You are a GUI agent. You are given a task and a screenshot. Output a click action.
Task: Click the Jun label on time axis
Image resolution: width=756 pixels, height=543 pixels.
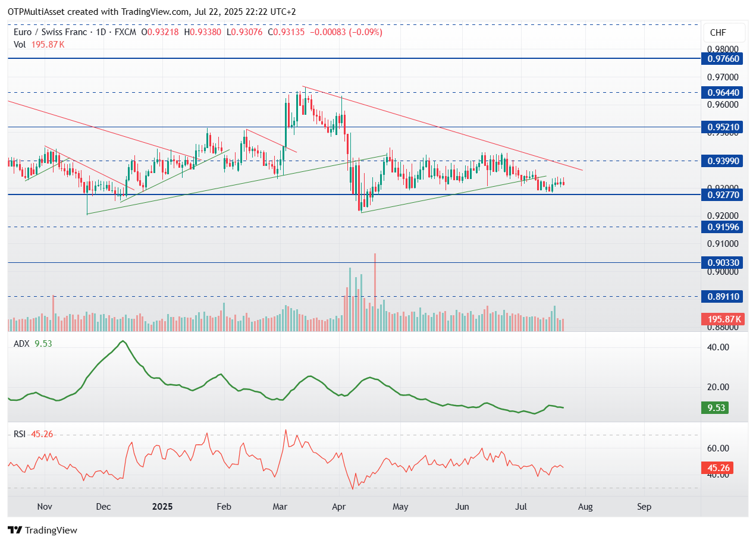click(x=462, y=507)
